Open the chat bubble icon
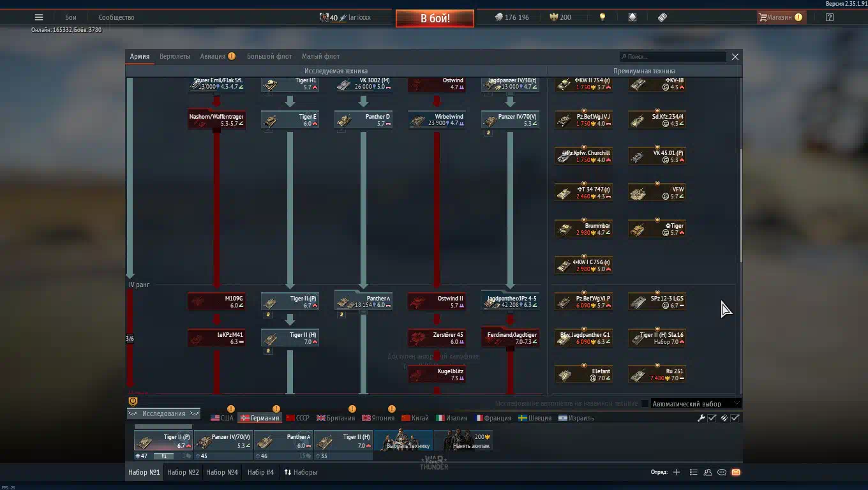Screen dimensions: 868x490 coord(722,472)
